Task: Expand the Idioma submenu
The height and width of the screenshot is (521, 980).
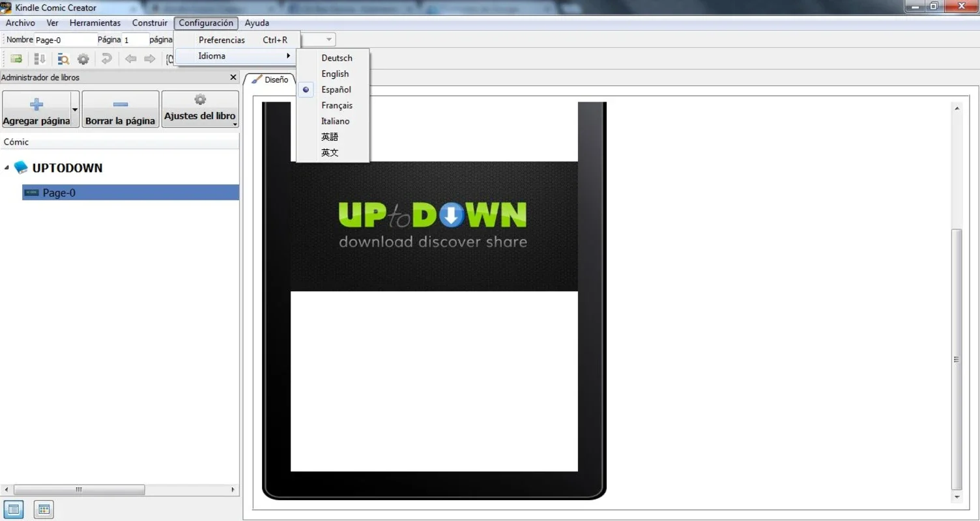Action: tap(237, 56)
